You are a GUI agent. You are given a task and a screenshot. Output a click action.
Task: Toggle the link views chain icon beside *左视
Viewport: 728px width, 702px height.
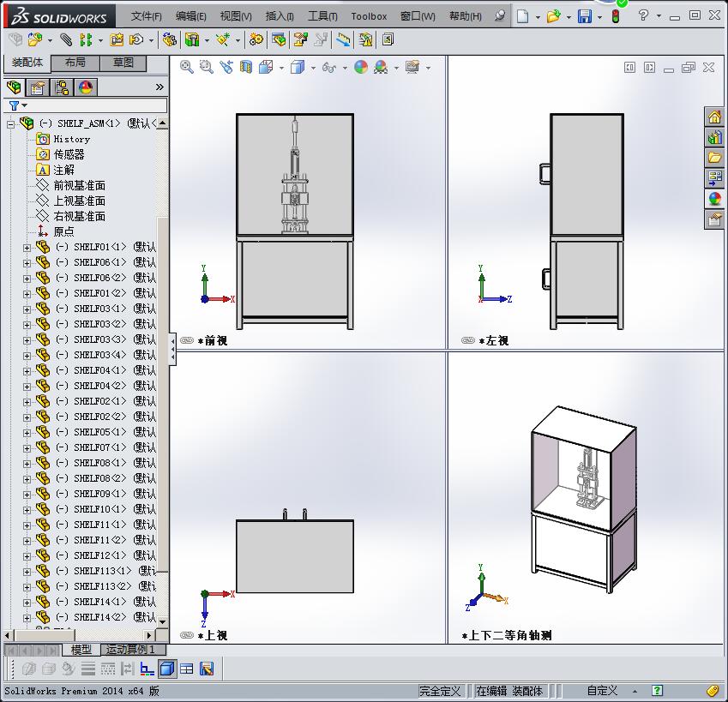[468, 340]
